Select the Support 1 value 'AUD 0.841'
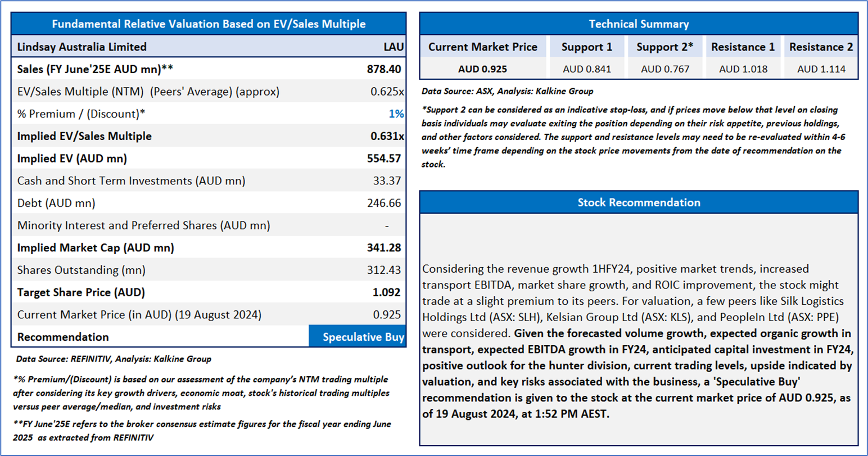Viewport: 868px width, 456px height. tap(586, 69)
